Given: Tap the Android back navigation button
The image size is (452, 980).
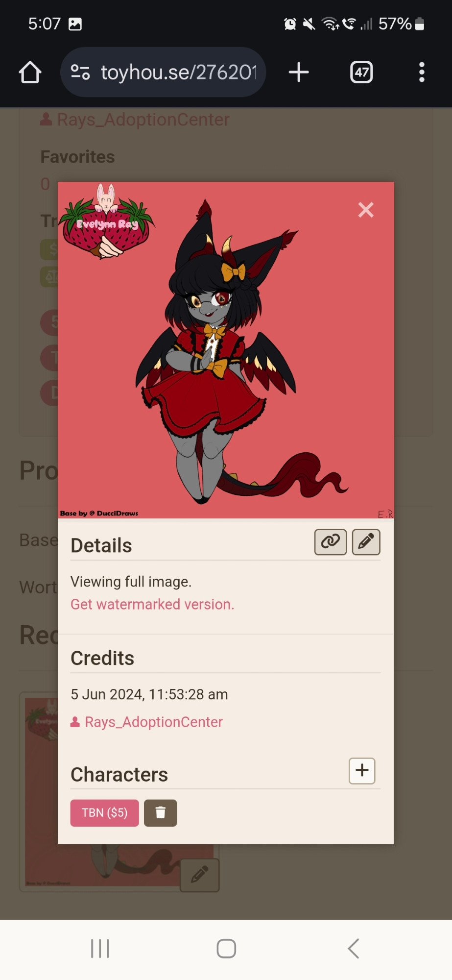Looking at the screenshot, I should (x=354, y=949).
